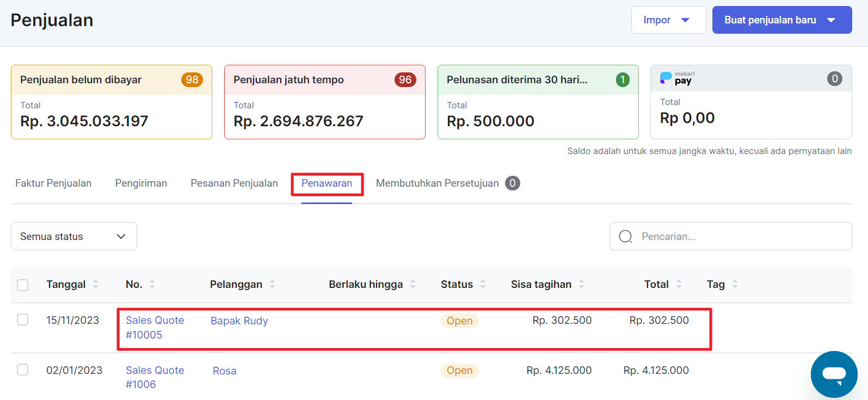Open customer Bapak Rudy link

239,321
